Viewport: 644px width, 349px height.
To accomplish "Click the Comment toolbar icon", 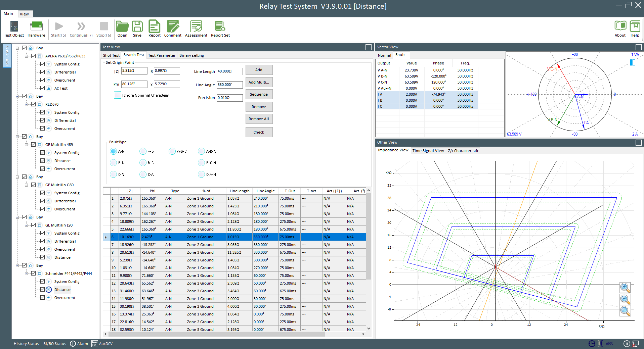I will coord(173,27).
